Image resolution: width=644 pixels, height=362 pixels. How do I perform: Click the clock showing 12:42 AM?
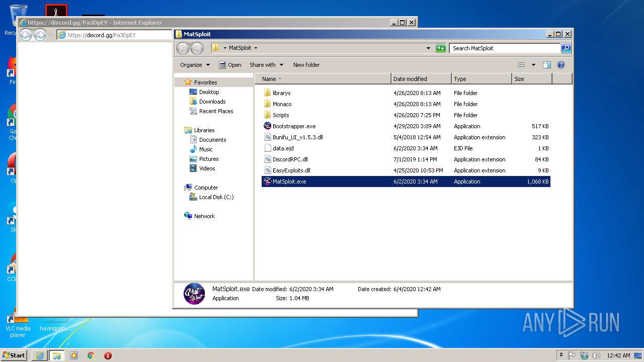pyautogui.click(x=618, y=355)
